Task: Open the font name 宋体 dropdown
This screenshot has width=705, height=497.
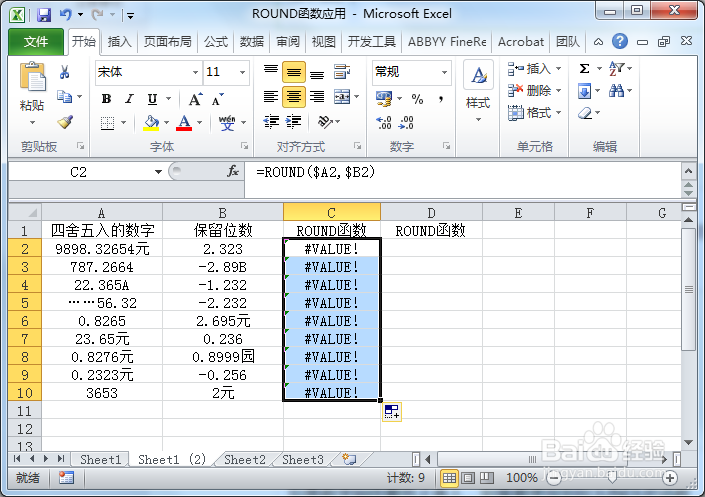Action: click(x=195, y=72)
